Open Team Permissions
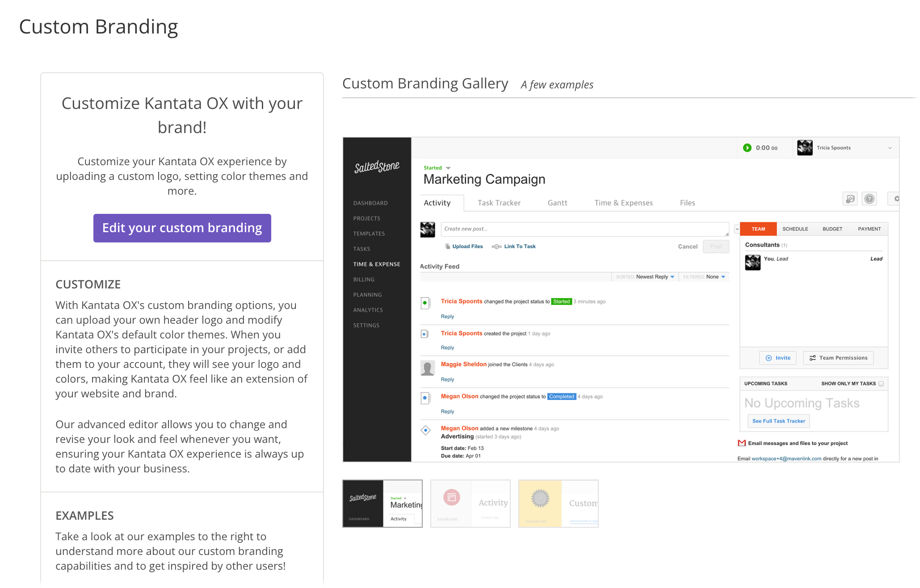 click(838, 358)
